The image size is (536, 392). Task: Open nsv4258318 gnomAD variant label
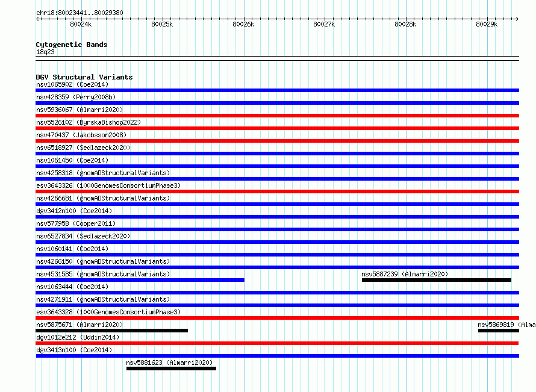pyautogui.click(x=103, y=173)
